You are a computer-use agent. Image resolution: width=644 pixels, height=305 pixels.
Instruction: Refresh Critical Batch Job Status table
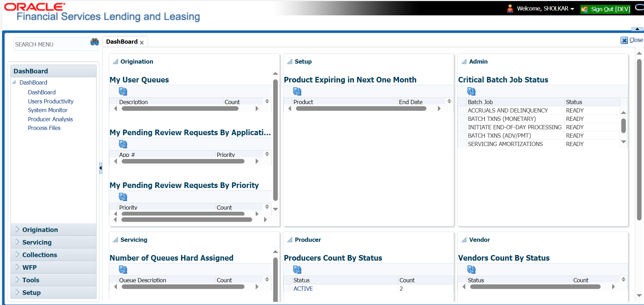coord(471,92)
